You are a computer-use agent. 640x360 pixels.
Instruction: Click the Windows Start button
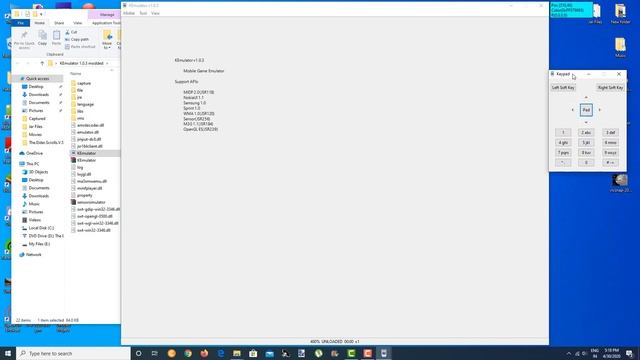(8, 353)
